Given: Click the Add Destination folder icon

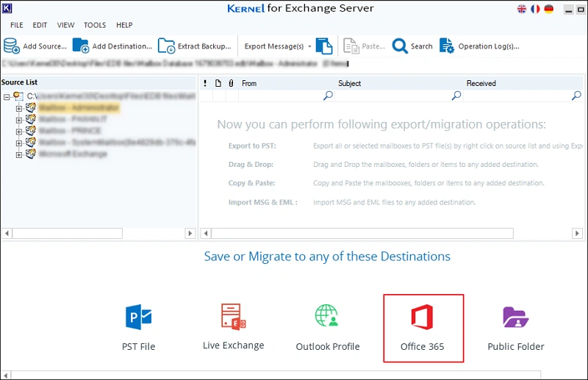Looking at the screenshot, I should pyautogui.click(x=81, y=46).
